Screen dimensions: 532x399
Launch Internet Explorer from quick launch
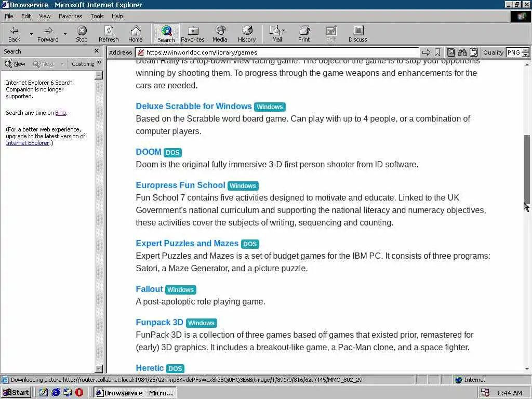[x=56, y=393]
